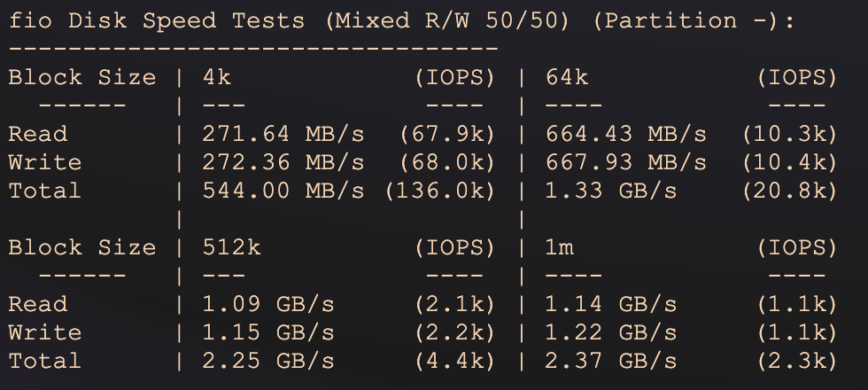Click the 64k block size header
This screenshot has width=868, height=390.
(x=567, y=77)
